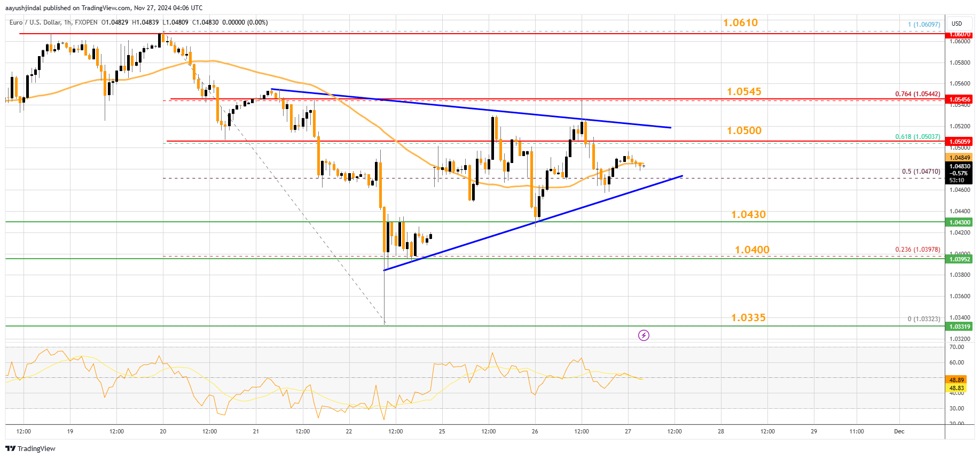
Task: Click the purple lightning bolt event icon
Action: click(x=644, y=336)
